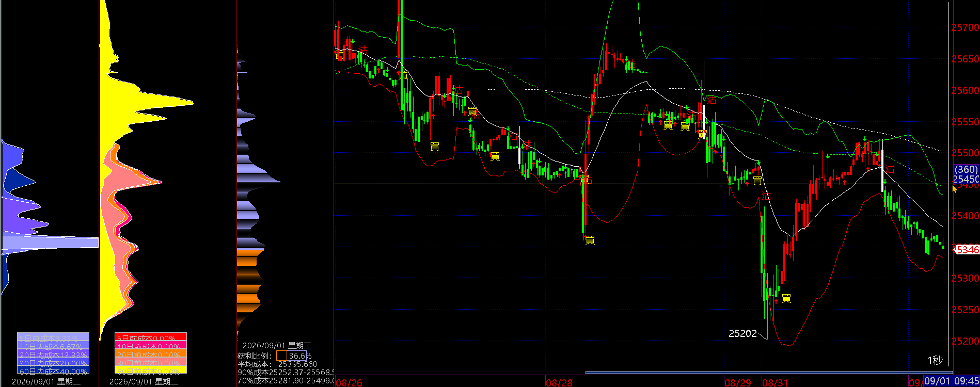Viewport: 980px width, 387px height.
Task: Select the 1秒 period indicator
Action: click(x=935, y=360)
